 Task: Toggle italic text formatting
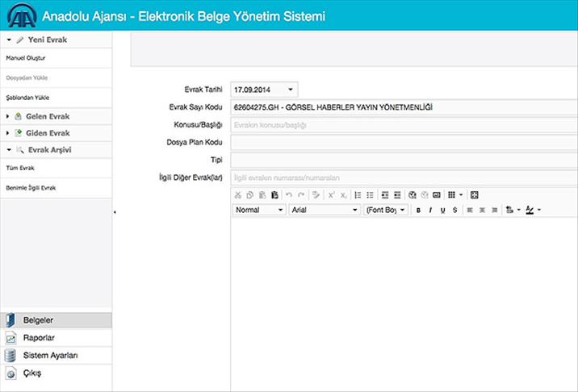[430, 210]
